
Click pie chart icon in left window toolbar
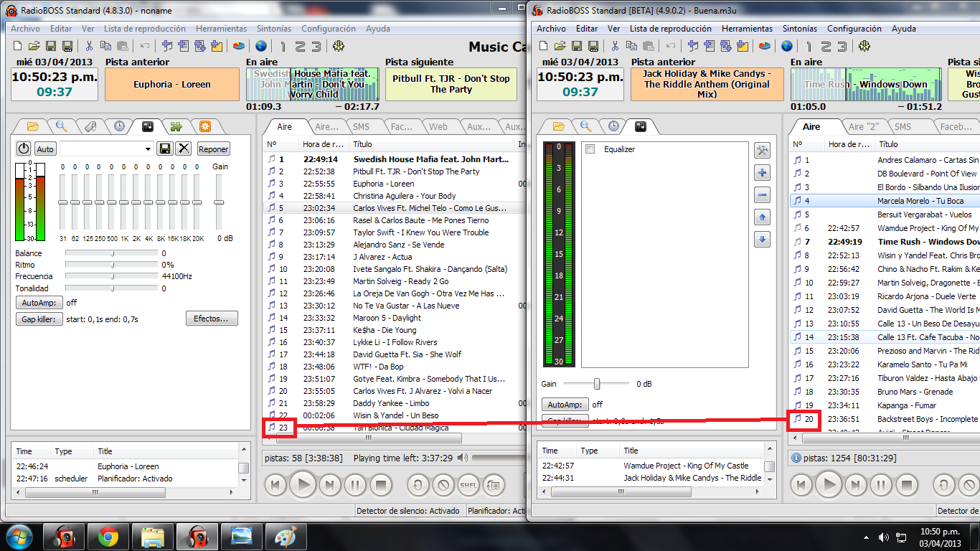point(239,46)
